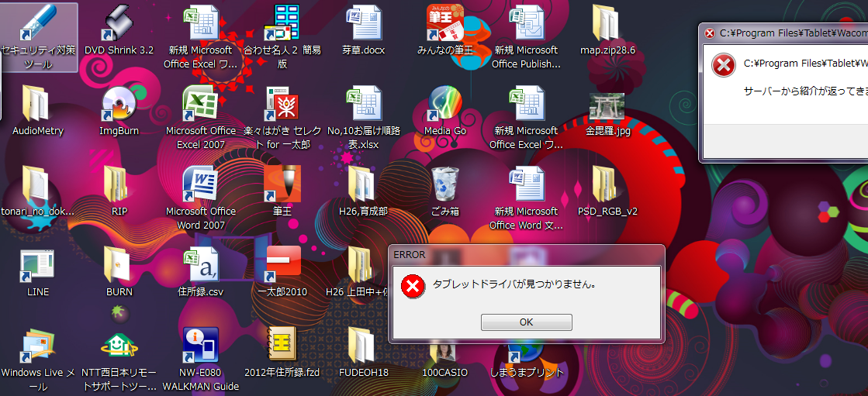Open the AudioMetry folder
868x396 pixels.
point(38,111)
